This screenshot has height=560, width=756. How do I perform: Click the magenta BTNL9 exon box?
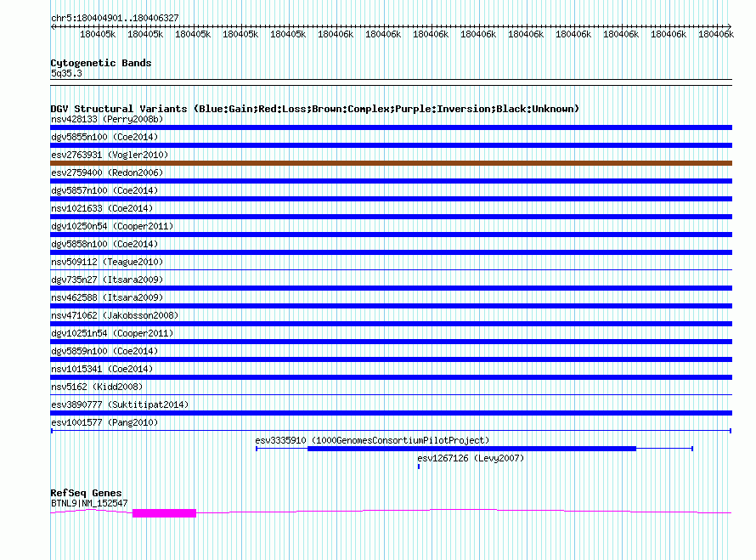(x=164, y=512)
